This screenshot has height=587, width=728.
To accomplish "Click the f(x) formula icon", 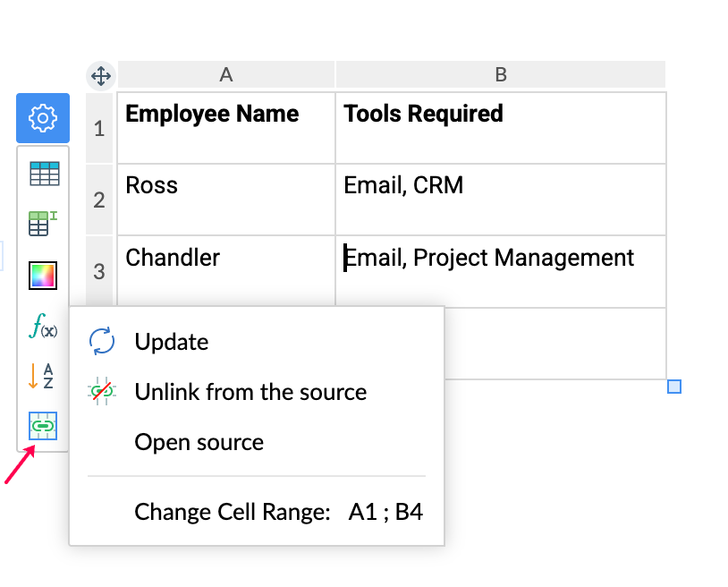I will 43,327.
